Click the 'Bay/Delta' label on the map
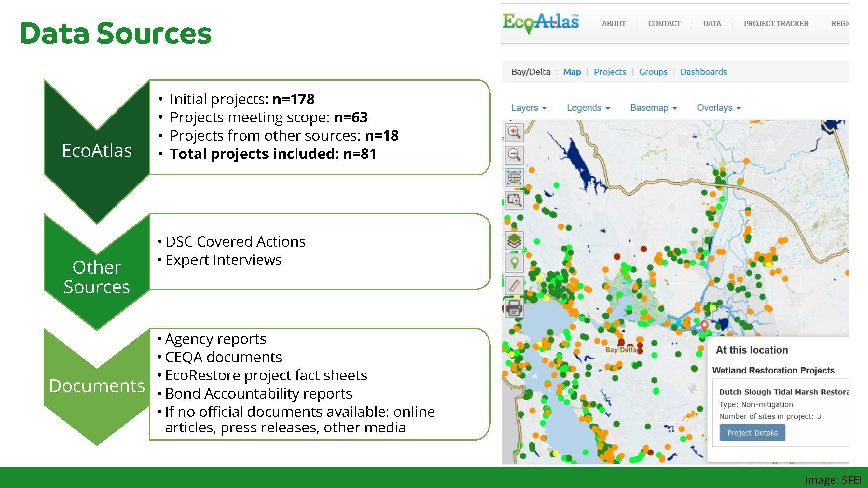The image size is (868, 488). click(621, 350)
